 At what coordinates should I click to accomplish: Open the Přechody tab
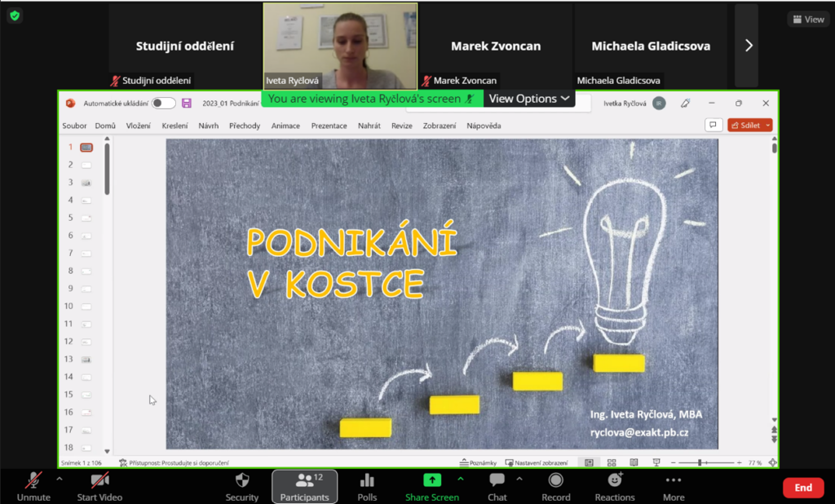[245, 126]
